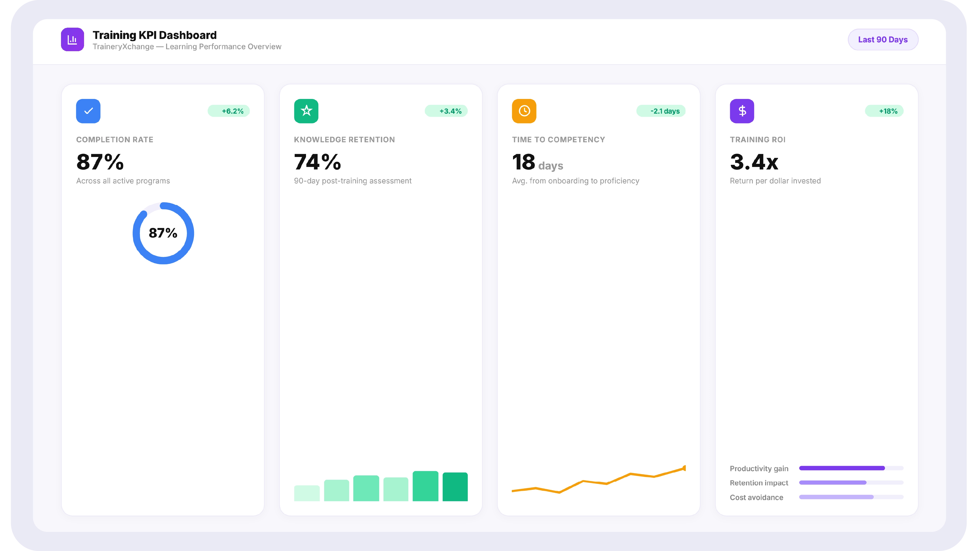Click the +6.2% change badge
The image size is (980, 551).
pyautogui.click(x=229, y=111)
